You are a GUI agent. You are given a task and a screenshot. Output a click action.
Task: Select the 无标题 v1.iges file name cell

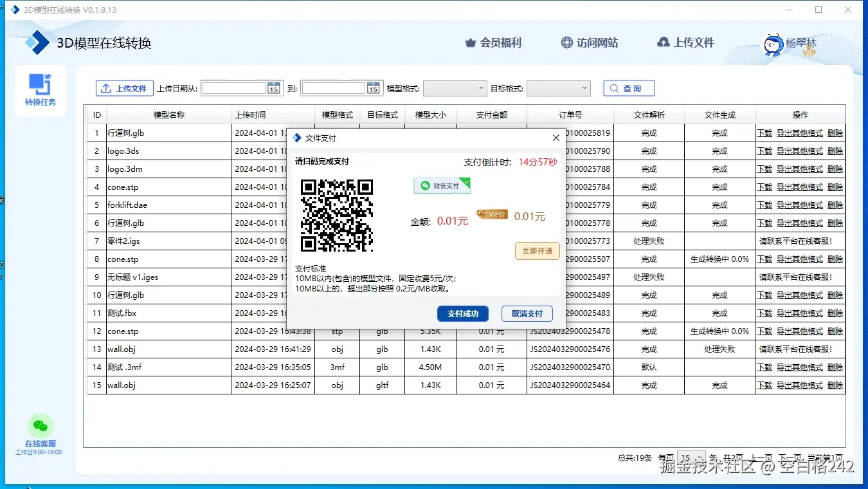click(x=169, y=277)
